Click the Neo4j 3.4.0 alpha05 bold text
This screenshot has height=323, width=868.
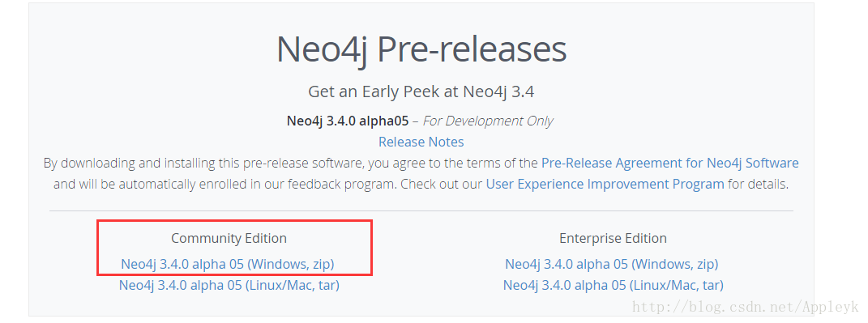coord(348,121)
